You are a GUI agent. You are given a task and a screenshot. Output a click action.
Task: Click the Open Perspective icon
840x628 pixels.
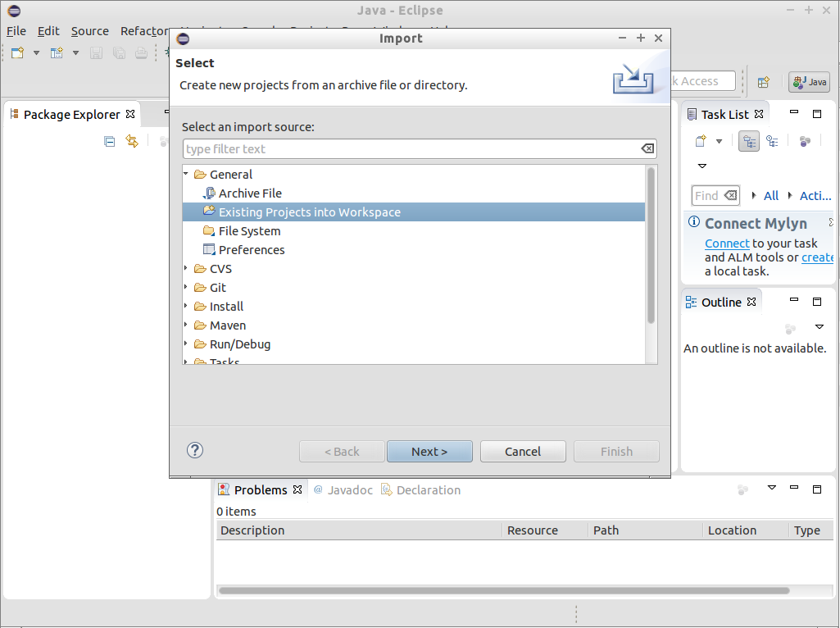764,82
